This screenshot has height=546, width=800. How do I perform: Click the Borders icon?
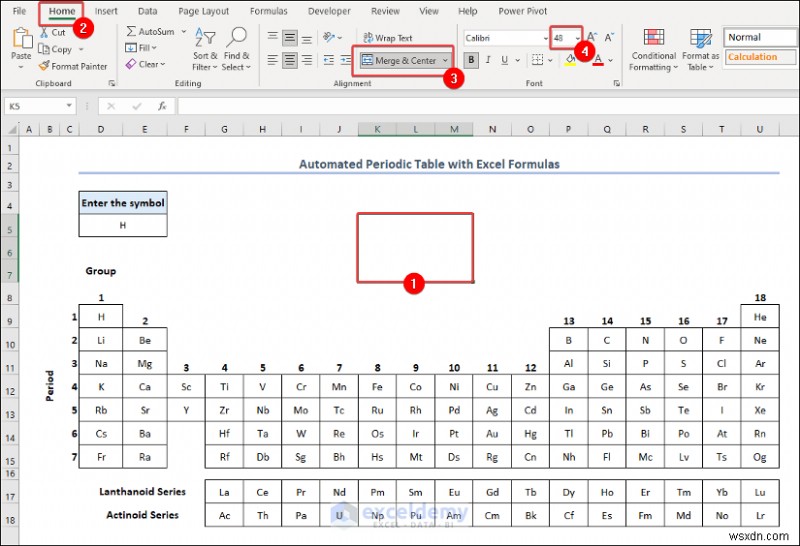tap(537, 60)
